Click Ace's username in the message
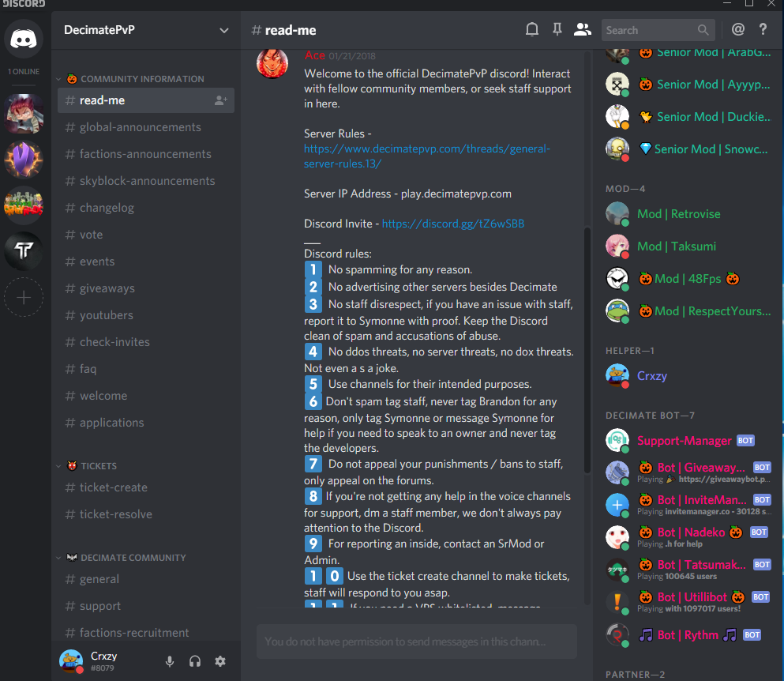Viewport: 784px width, 681px height. [x=315, y=55]
